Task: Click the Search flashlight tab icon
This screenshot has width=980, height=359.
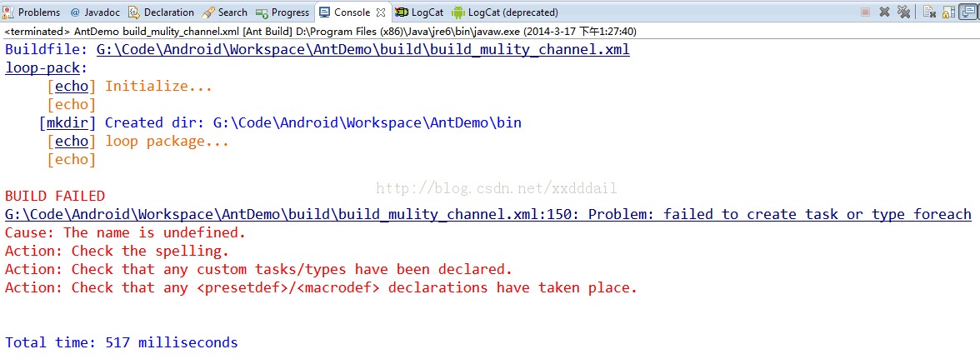Action: [x=208, y=12]
